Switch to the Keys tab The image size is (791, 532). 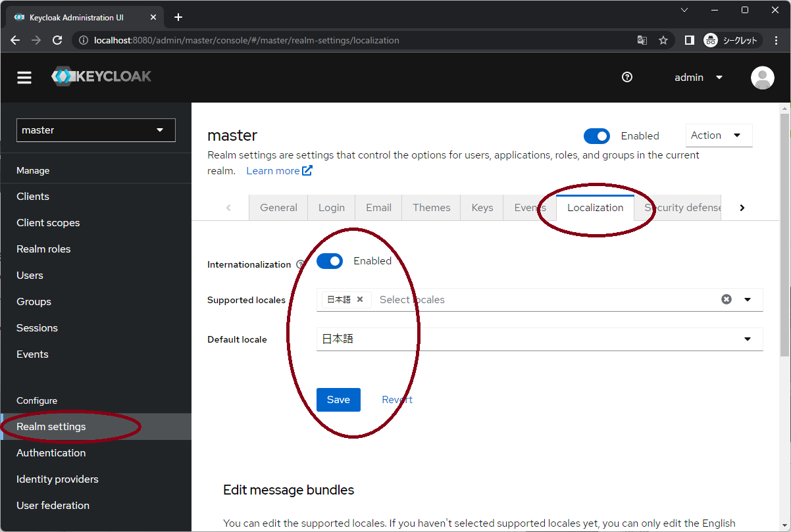(x=481, y=207)
